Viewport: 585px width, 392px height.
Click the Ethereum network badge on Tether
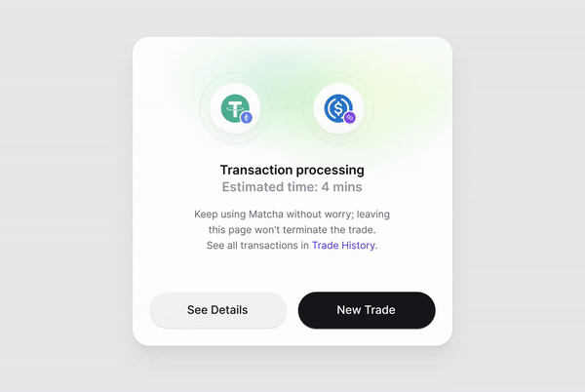(x=246, y=118)
